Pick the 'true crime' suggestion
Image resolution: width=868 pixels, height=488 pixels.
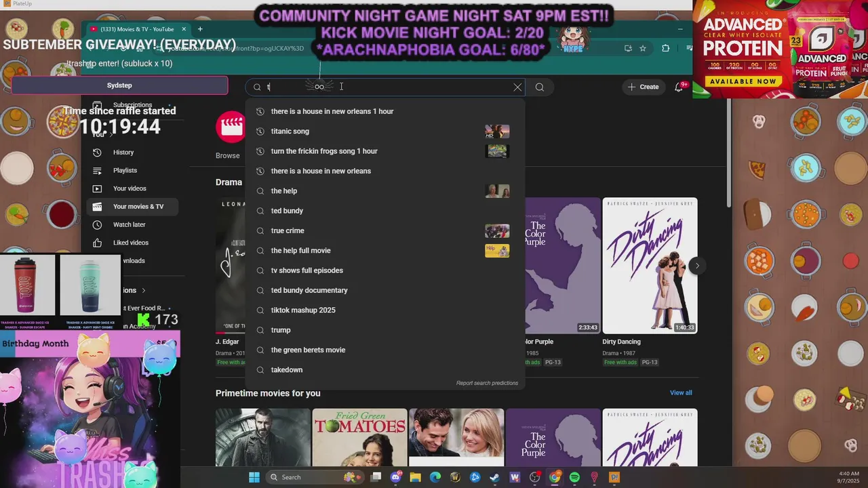click(385, 230)
